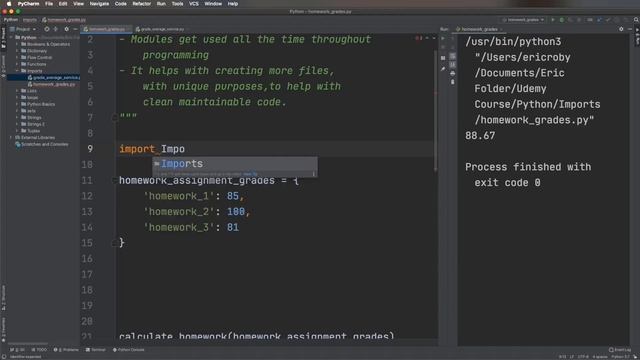
Task: Expand the Flow Control folder
Action: point(17,58)
